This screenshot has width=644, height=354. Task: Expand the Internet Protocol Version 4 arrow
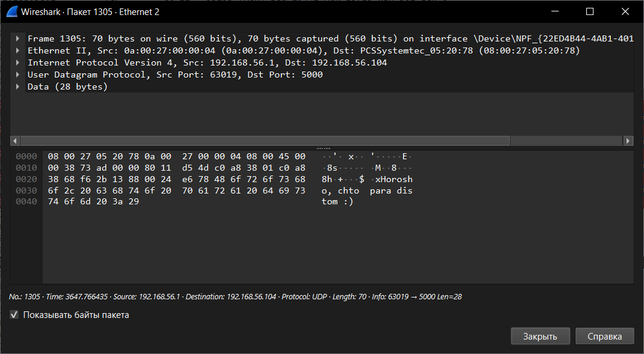17,63
